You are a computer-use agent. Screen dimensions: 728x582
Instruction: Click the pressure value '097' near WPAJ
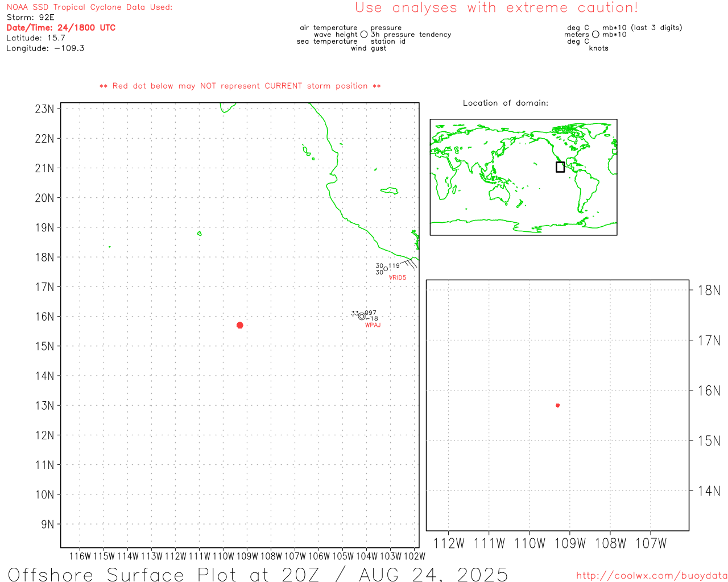[371, 313]
